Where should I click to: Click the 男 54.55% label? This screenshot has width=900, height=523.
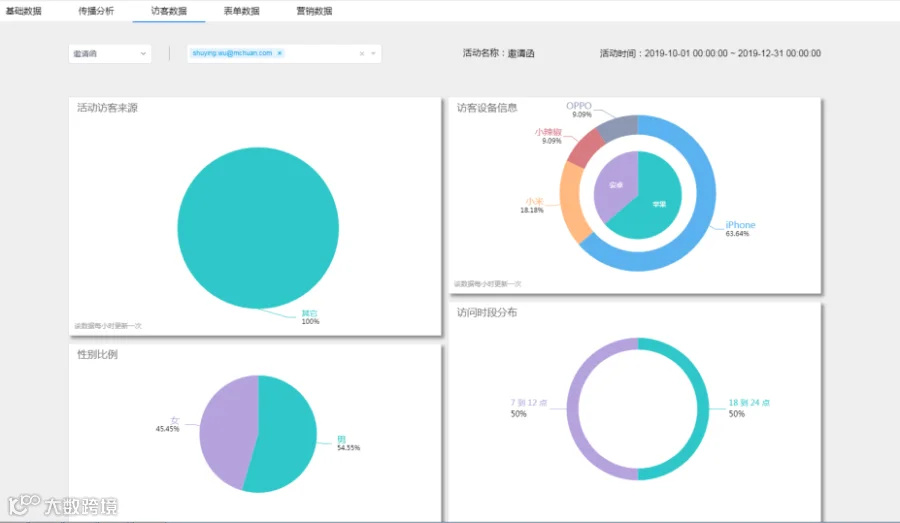[x=348, y=443]
